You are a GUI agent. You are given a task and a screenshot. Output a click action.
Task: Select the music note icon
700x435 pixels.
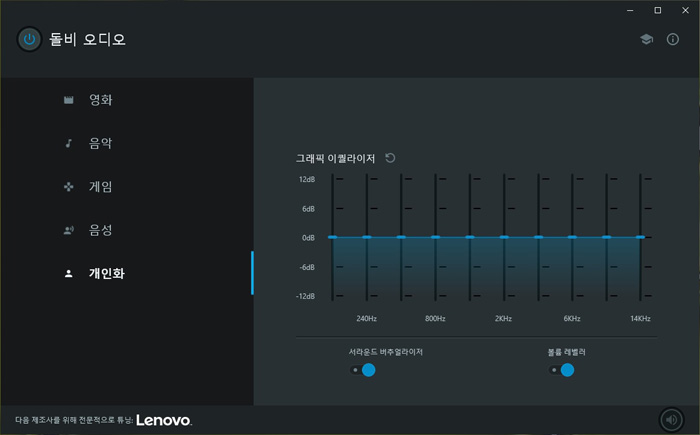click(x=68, y=143)
